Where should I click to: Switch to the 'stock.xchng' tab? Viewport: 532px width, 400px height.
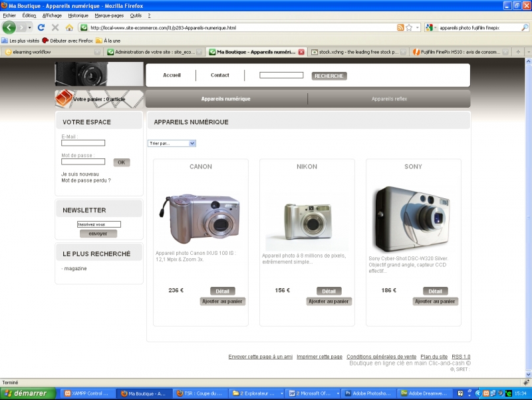(358, 52)
